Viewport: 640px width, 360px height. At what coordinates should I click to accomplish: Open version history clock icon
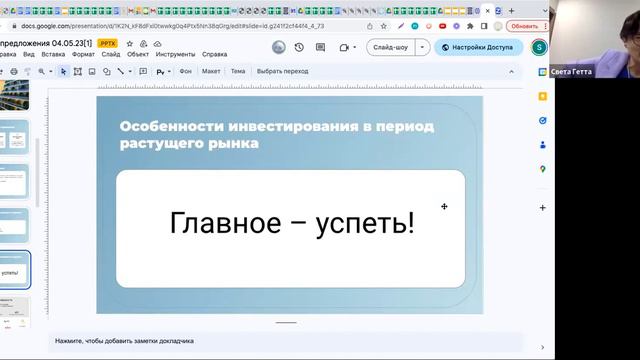[x=299, y=47]
